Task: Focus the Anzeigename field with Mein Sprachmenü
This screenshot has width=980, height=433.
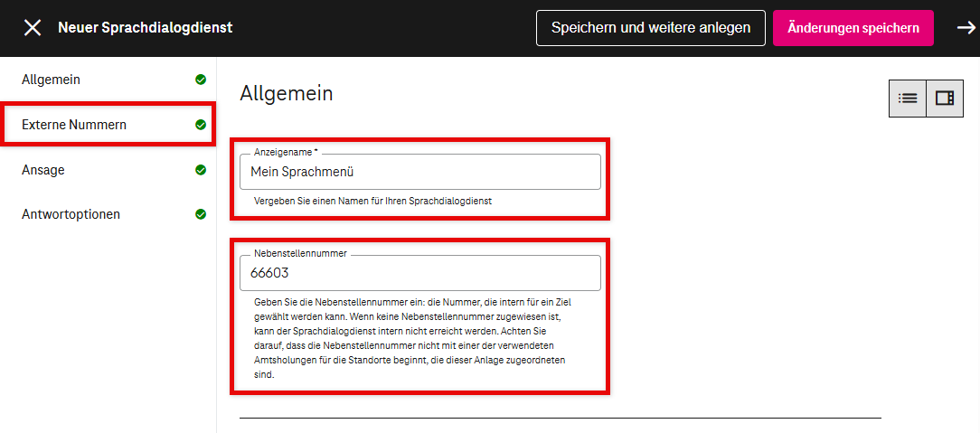Action: click(419, 172)
